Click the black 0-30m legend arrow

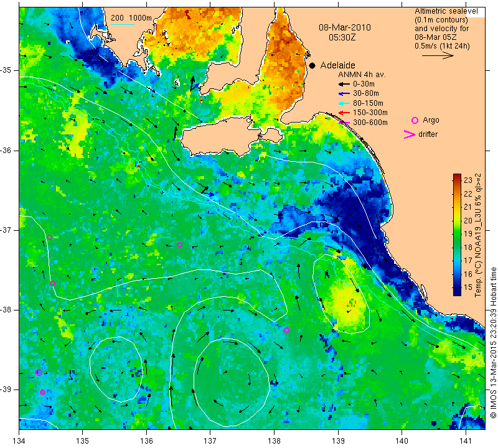[344, 84]
